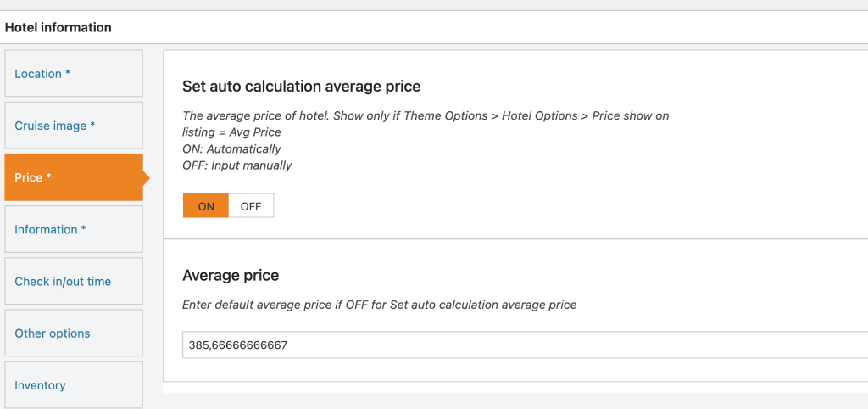The width and height of the screenshot is (868, 409).
Task: Click the Hotel information panel header
Action: 58,27
